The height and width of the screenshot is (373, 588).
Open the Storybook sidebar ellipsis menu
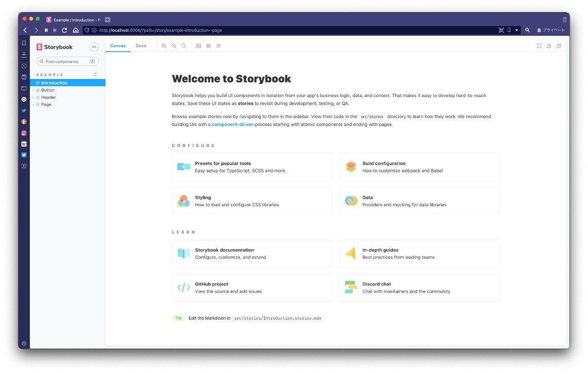[x=94, y=47]
